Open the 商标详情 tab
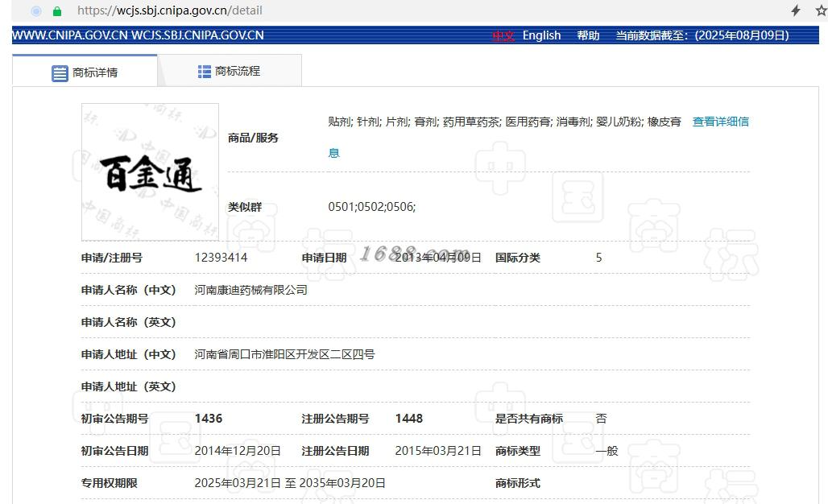828x504 pixels. point(85,71)
